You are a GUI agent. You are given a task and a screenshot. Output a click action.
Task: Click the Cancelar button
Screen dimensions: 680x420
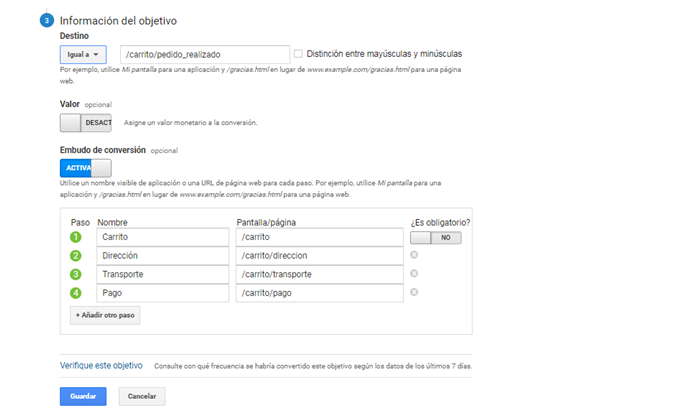click(142, 396)
